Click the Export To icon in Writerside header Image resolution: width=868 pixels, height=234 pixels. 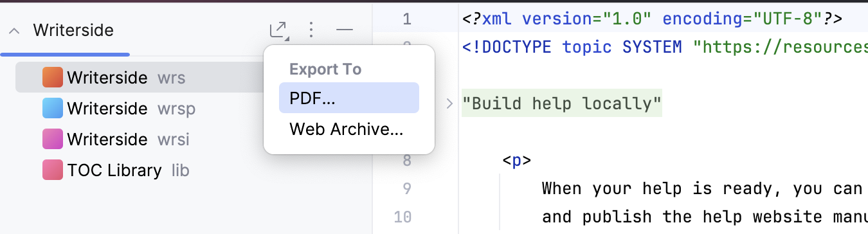coord(278,30)
